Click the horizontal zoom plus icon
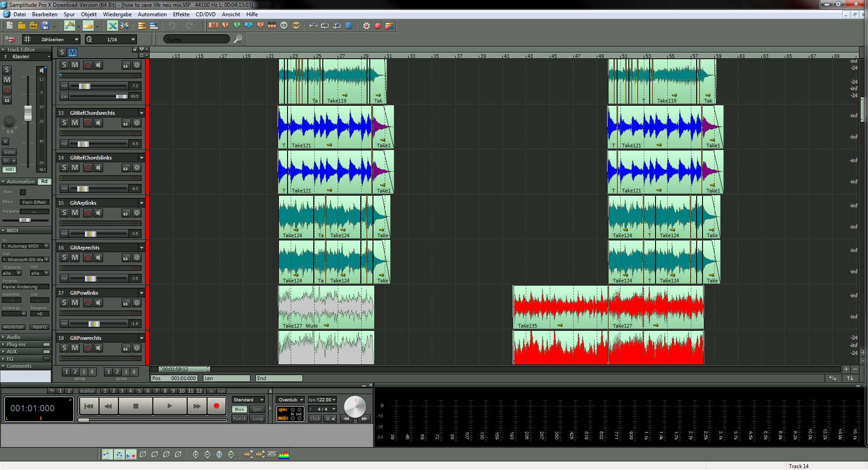 [x=846, y=369]
